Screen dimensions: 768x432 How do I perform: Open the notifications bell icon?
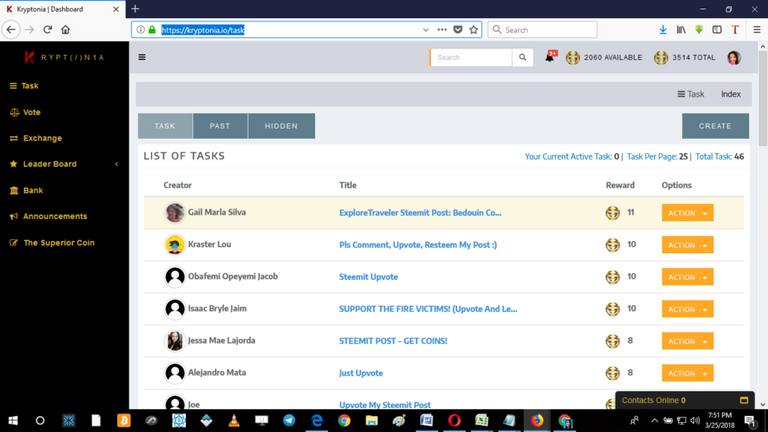(x=551, y=57)
